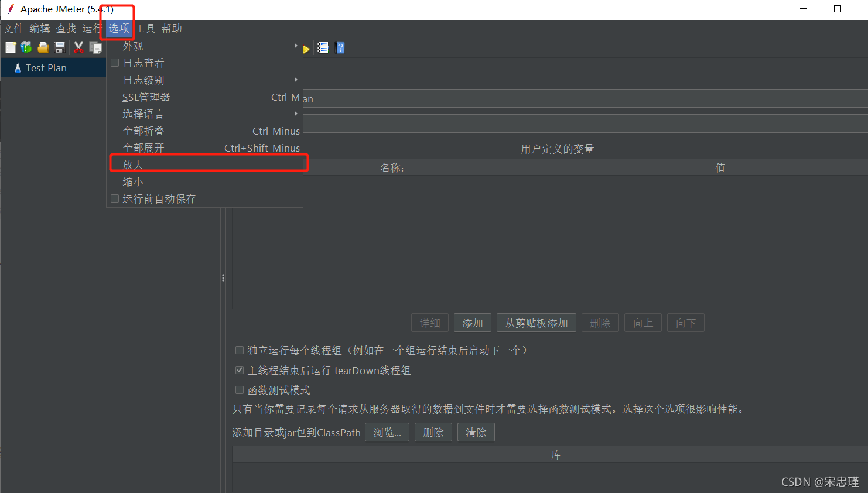This screenshot has height=493, width=868.
Task: Click the 向下 button
Action: point(686,323)
